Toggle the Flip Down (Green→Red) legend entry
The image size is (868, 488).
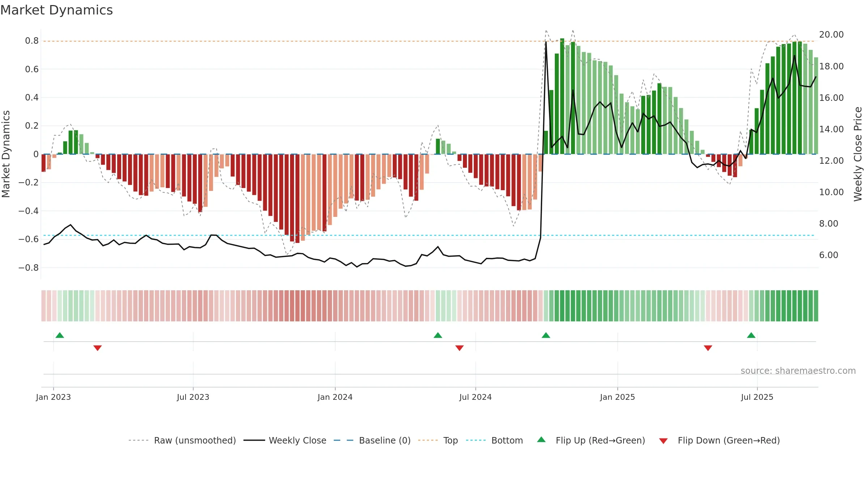coord(719,440)
